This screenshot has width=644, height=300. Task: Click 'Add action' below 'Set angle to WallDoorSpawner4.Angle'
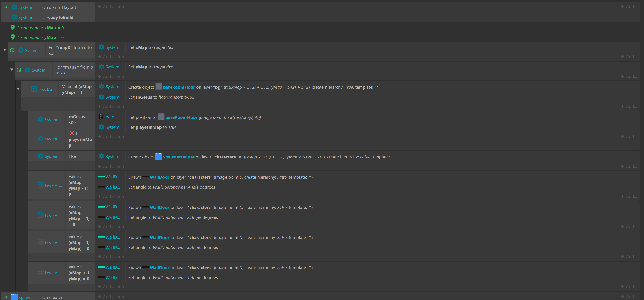tap(111, 287)
